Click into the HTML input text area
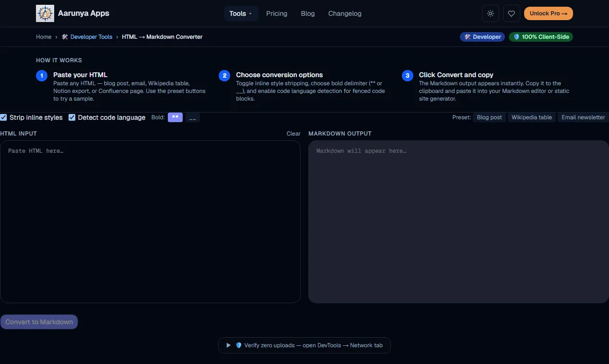The height and width of the screenshot is (364, 609). 150,222
